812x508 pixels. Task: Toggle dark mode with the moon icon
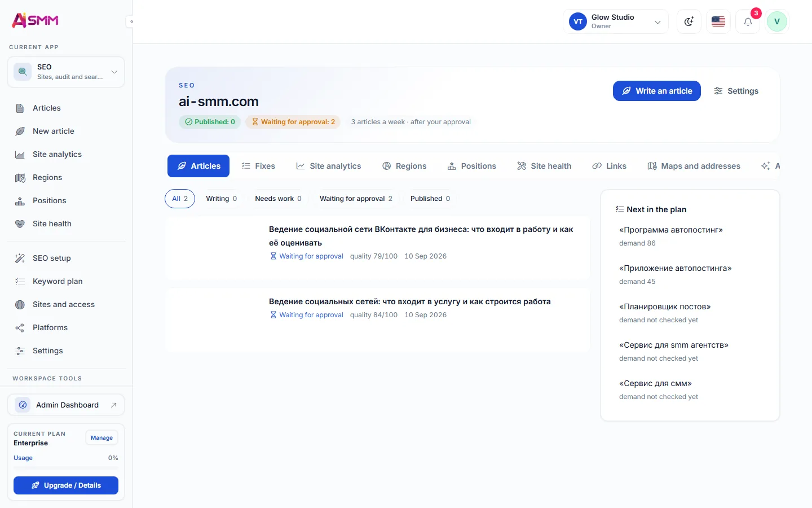(689, 21)
